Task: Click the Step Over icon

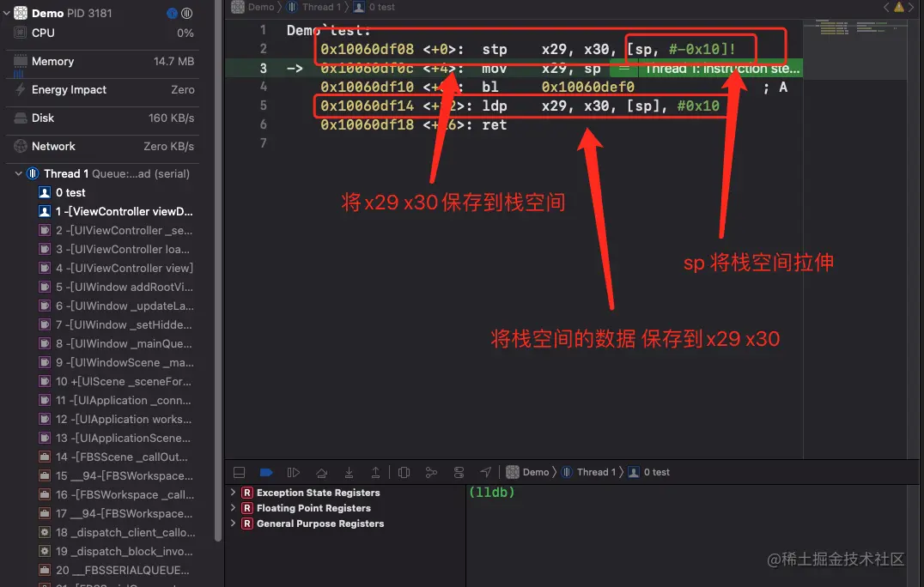Action: 321,471
